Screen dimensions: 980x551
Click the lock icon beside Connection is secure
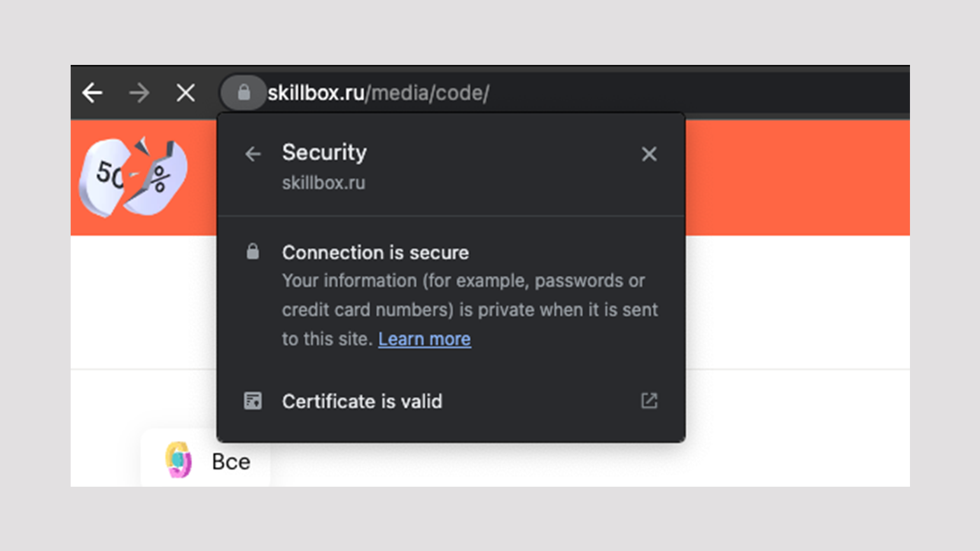(253, 252)
